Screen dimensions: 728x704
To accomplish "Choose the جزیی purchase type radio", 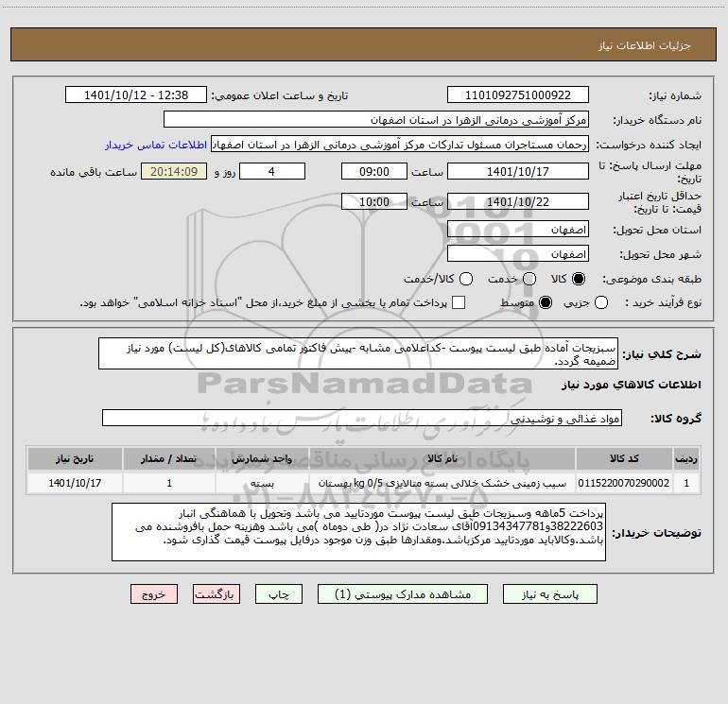I will click(600, 303).
